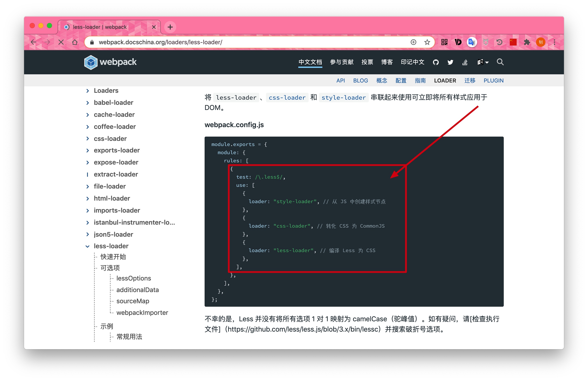588x381 pixels.
Task: Open html-loader in the sidebar
Action: (112, 198)
